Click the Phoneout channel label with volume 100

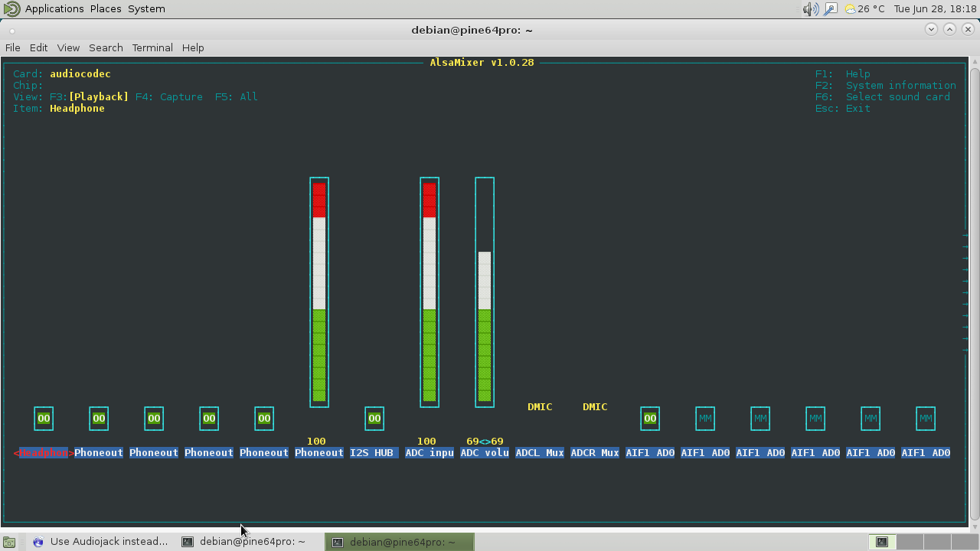point(319,453)
